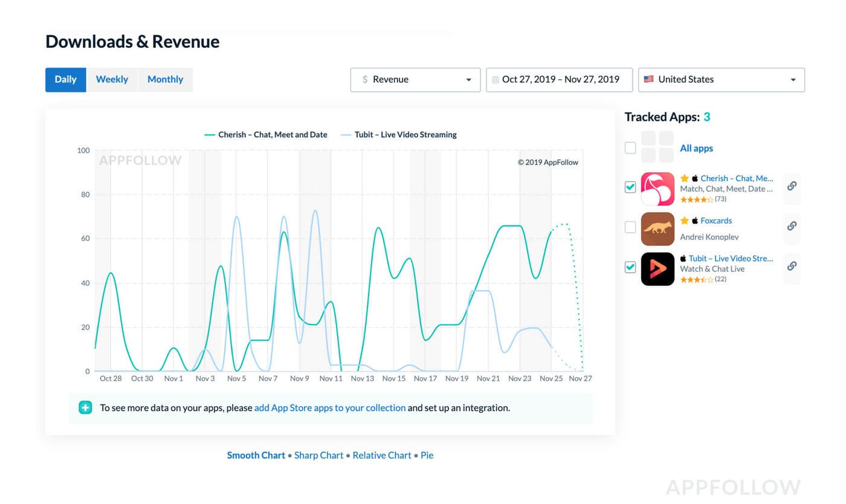Toggle the Cherish legend color line

(210, 135)
